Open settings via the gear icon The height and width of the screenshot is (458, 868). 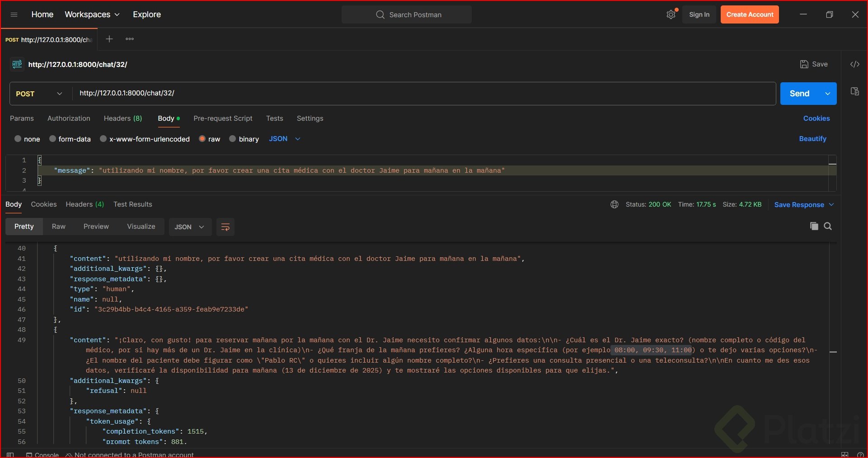pyautogui.click(x=671, y=14)
